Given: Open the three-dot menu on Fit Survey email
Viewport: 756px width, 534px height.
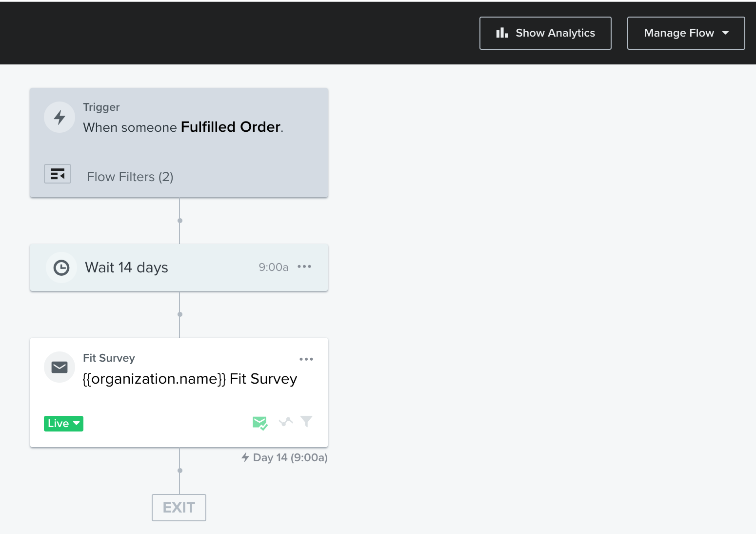Looking at the screenshot, I should pyautogui.click(x=306, y=359).
